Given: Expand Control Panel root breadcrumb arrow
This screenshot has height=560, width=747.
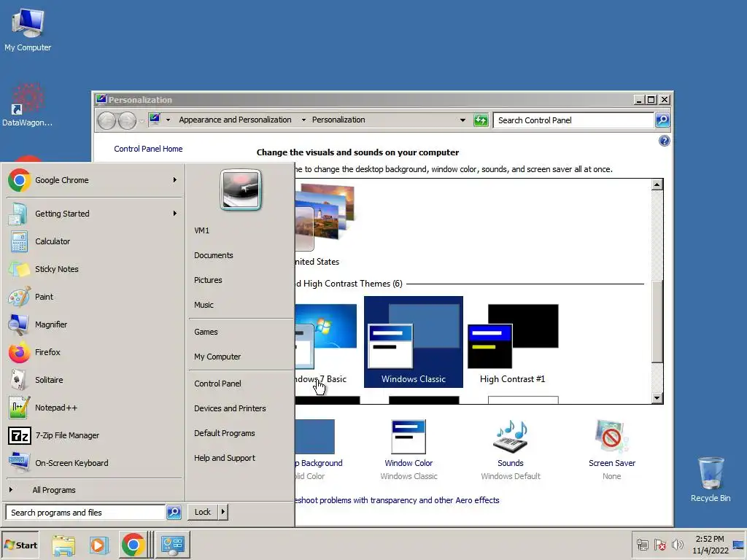Looking at the screenshot, I should pos(168,120).
